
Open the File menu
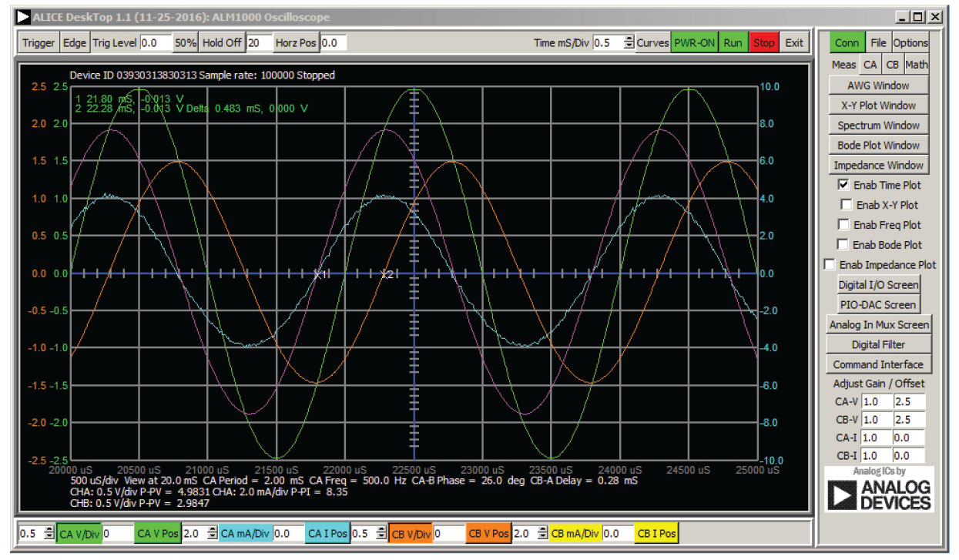pos(878,43)
